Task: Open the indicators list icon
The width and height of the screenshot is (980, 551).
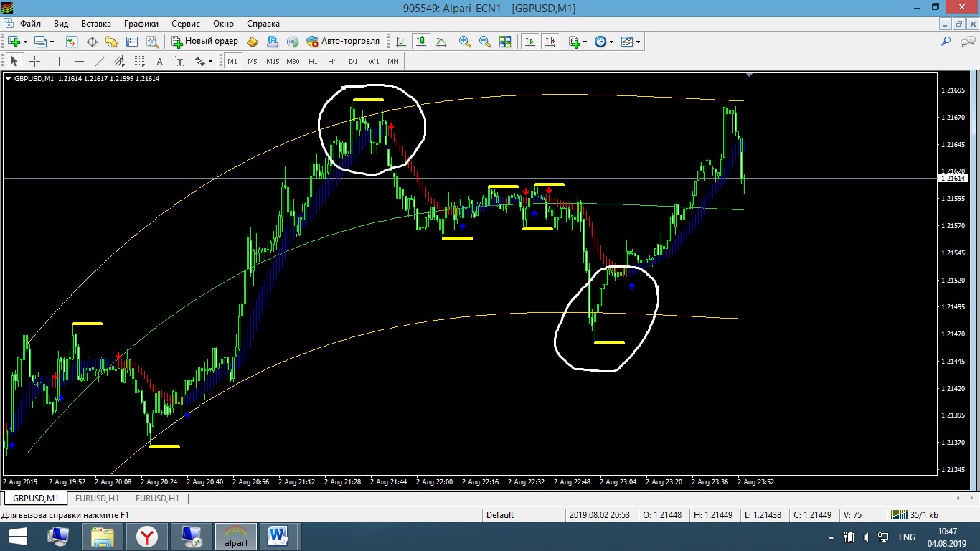Action: point(574,42)
